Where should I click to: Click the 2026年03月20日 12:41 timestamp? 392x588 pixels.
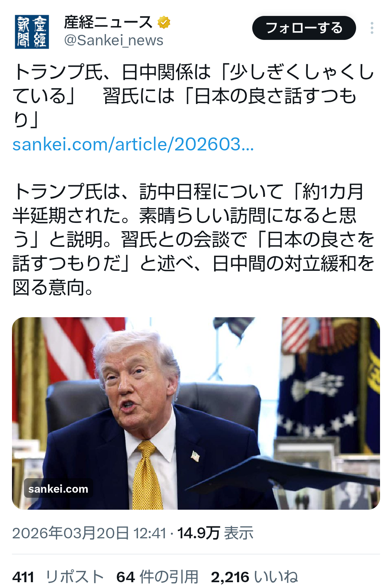(89, 533)
